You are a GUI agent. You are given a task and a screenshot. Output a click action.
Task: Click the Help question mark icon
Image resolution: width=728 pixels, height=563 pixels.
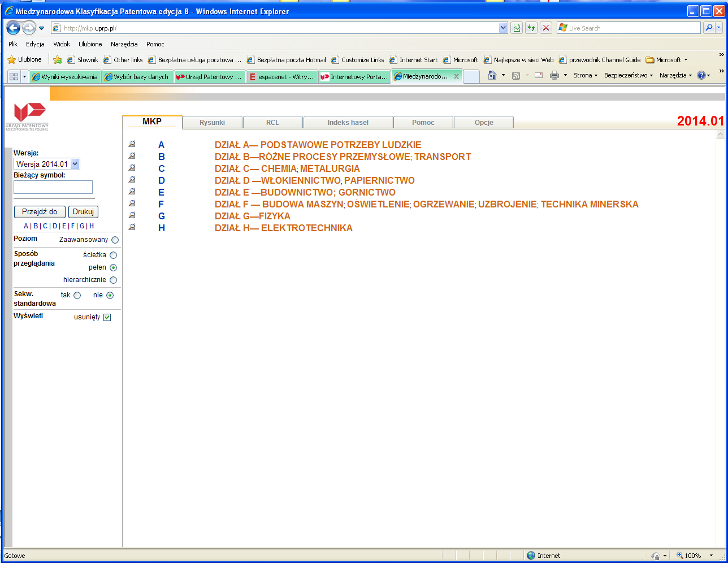pyautogui.click(x=701, y=75)
